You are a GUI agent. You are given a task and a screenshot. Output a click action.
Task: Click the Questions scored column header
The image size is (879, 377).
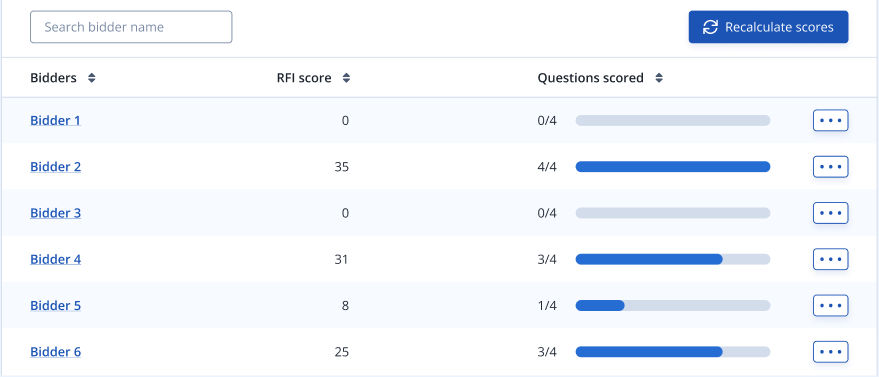point(590,78)
